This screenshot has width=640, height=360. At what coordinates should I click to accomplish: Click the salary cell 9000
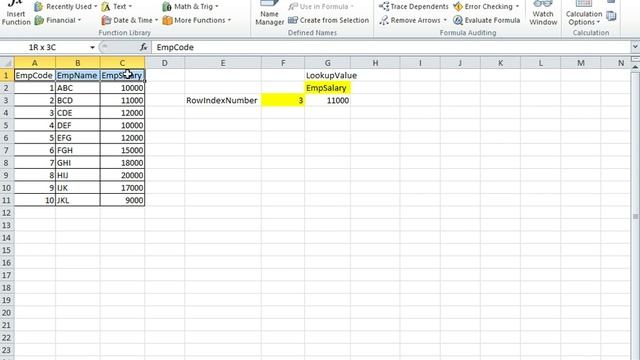point(122,200)
